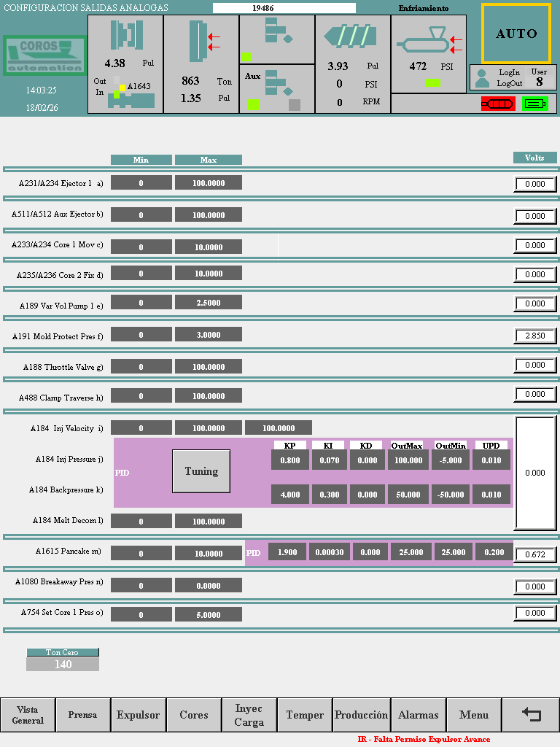Switch to the Alarmas screen
The image size is (560, 747).
tap(419, 715)
